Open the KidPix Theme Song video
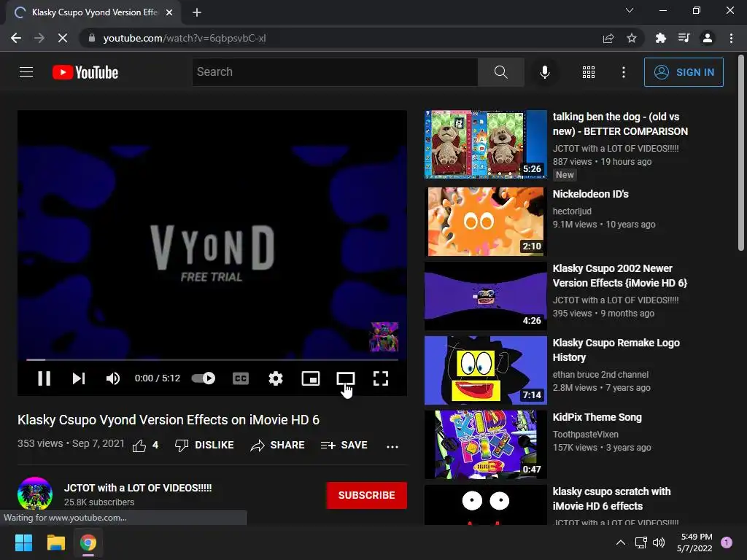This screenshot has height=560, width=747. [x=597, y=417]
